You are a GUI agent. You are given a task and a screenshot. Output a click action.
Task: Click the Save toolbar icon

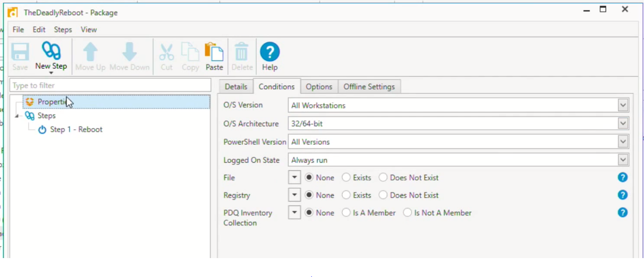pyautogui.click(x=20, y=51)
